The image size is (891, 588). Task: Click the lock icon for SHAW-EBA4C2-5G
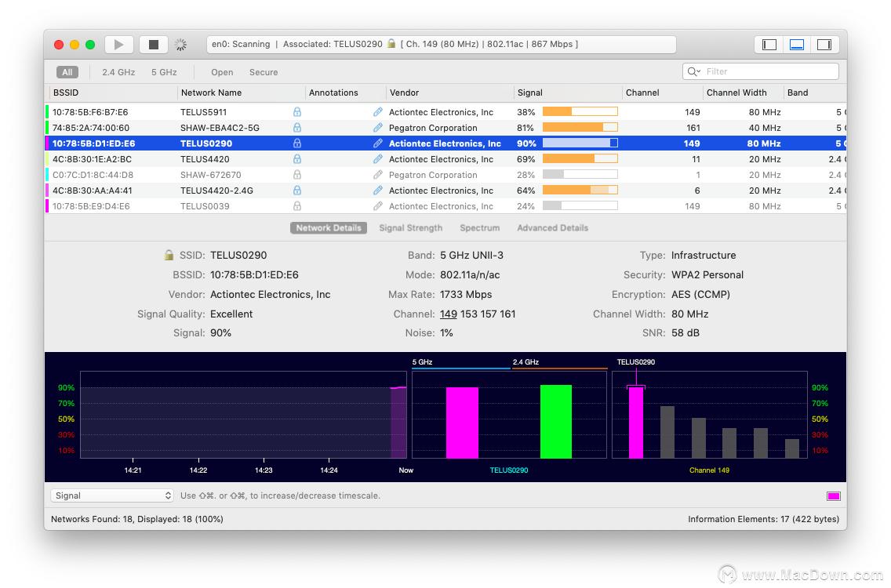click(297, 128)
